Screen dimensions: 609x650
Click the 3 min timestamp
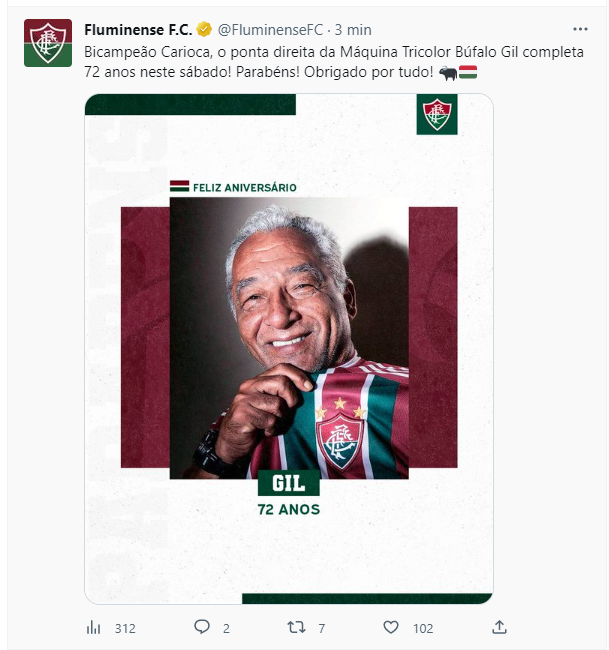[x=353, y=30]
